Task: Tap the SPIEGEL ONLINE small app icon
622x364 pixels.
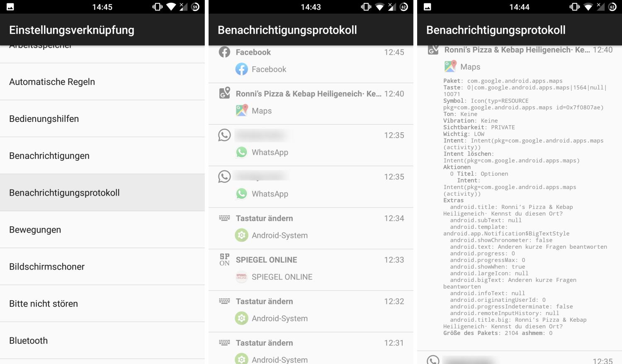Action: [x=242, y=277]
